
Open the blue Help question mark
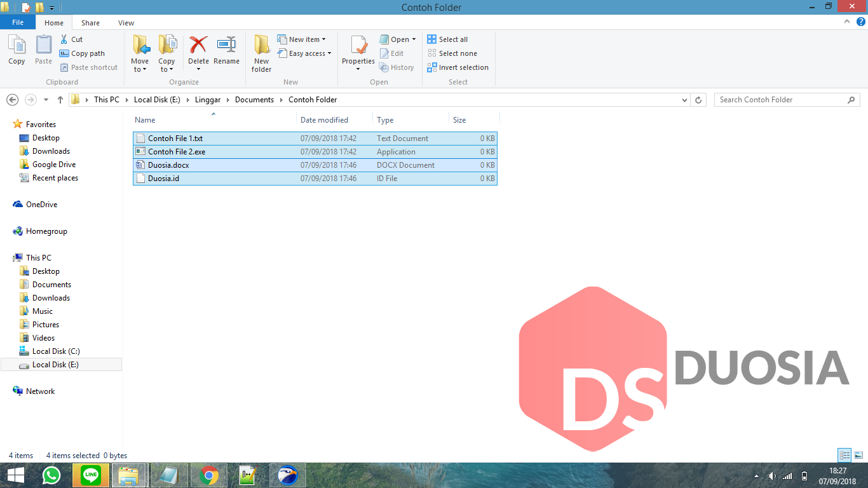(x=861, y=22)
